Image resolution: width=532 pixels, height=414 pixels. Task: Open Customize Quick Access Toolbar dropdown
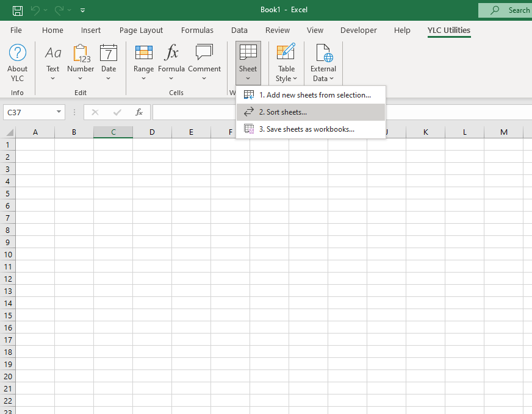click(83, 10)
